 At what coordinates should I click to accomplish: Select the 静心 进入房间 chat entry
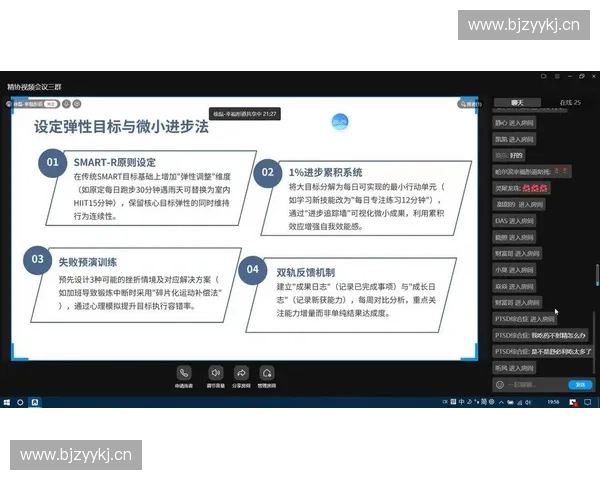[514, 123]
